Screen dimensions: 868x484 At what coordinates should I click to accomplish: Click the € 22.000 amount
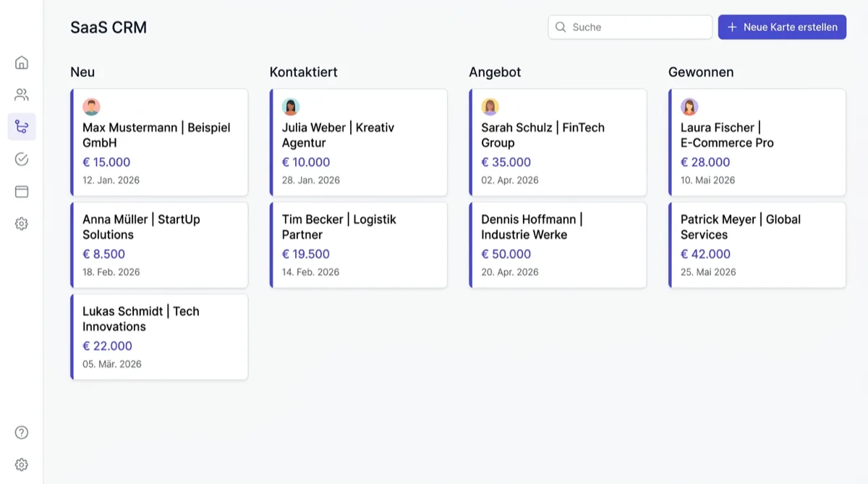click(107, 347)
